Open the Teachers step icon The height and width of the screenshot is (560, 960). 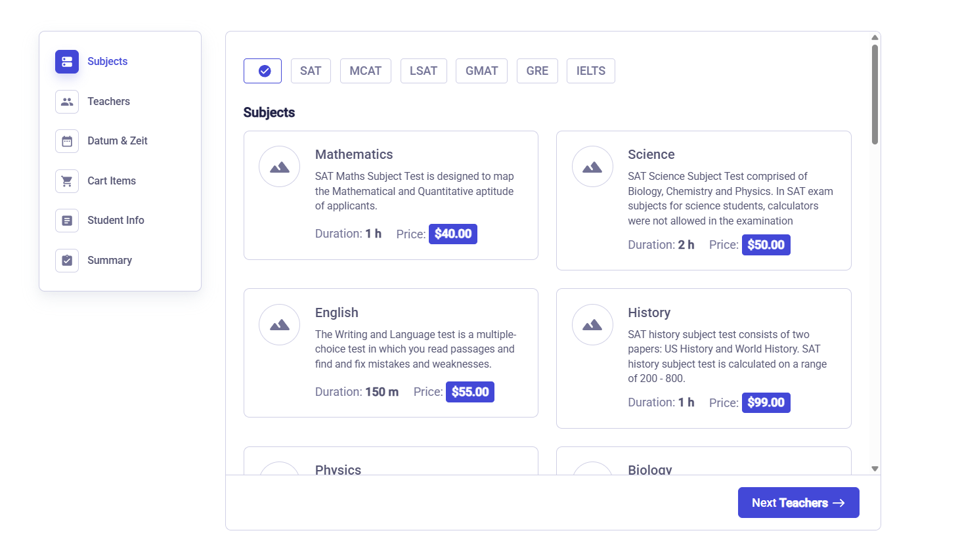pos(67,102)
